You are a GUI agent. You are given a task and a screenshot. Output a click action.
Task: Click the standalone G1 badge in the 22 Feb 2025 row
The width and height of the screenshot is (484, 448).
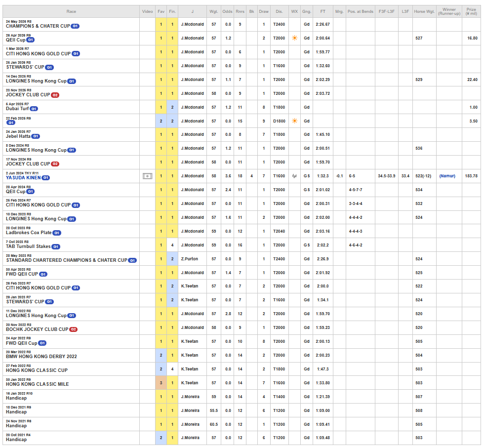11,123
